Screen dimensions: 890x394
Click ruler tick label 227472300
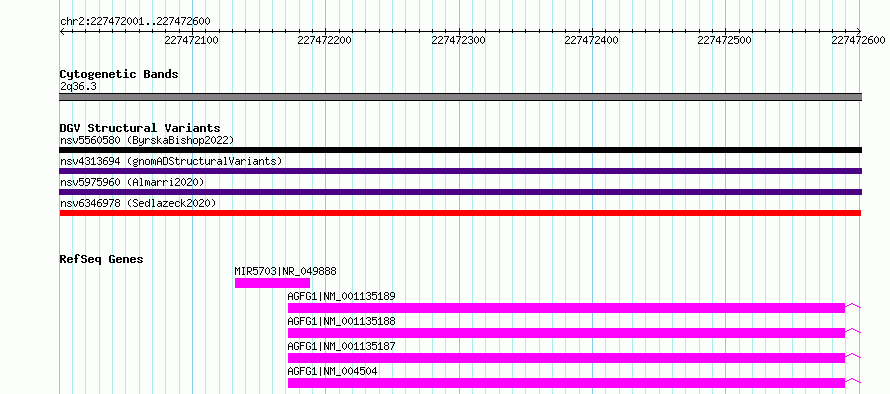[x=459, y=40]
